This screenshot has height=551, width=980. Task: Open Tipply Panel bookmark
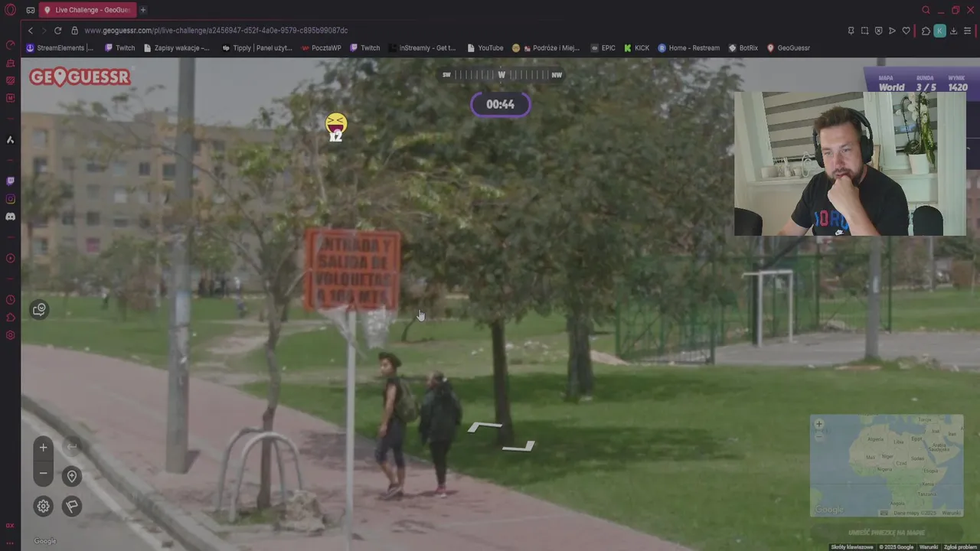[257, 47]
